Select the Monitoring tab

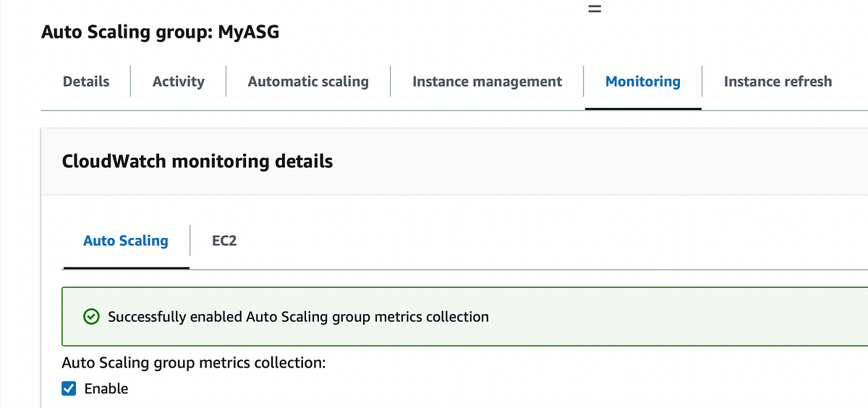pos(643,82)
